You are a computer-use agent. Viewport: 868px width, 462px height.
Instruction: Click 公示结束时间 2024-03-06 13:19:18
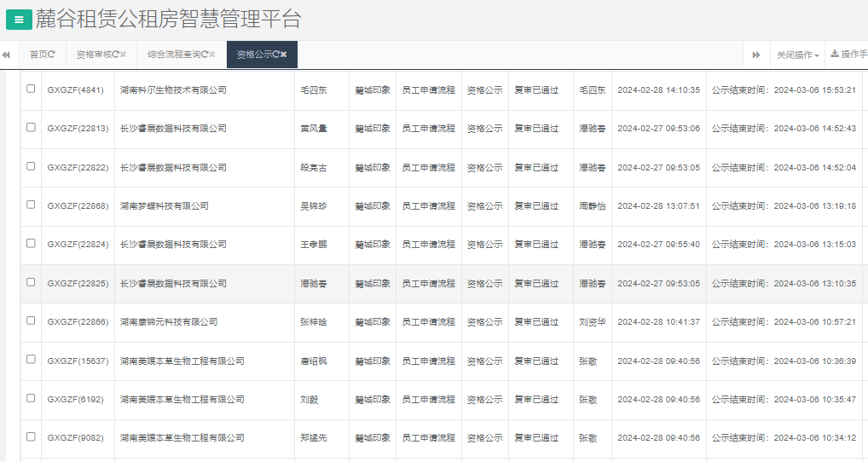784,205
